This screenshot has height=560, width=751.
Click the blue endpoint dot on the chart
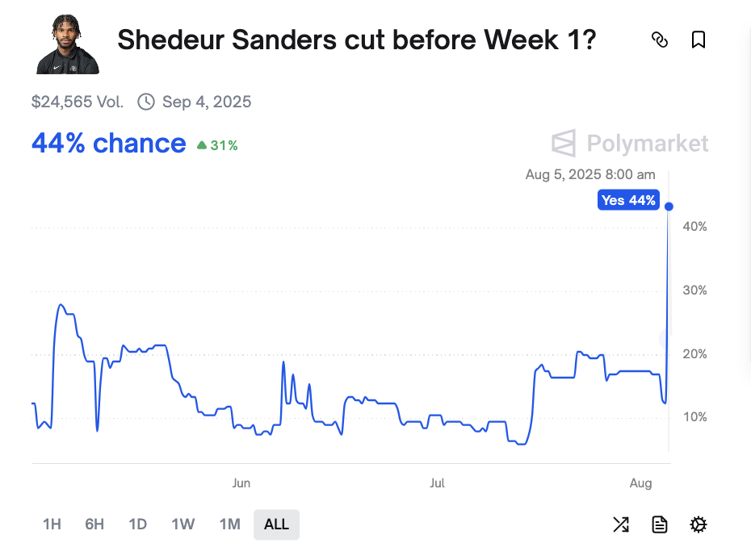coord(669,206)
